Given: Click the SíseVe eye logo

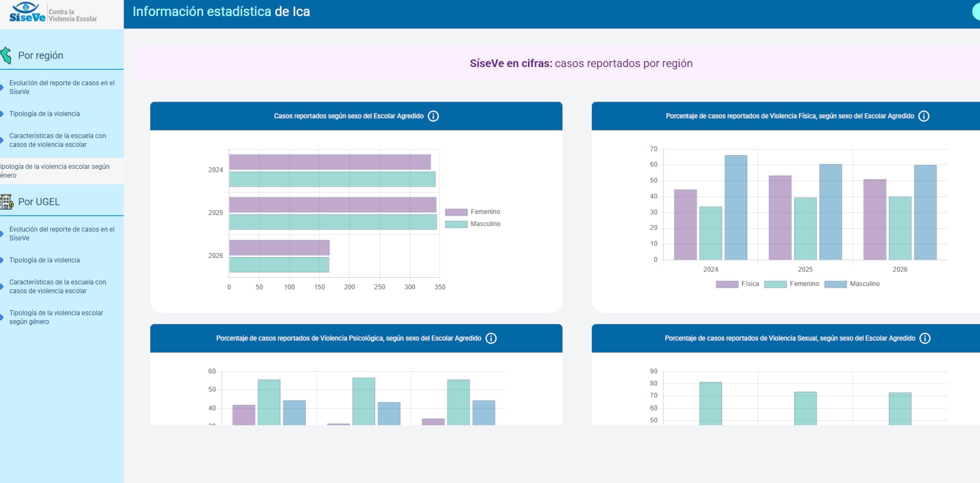Looking at the screenshot, I should 27,12.
